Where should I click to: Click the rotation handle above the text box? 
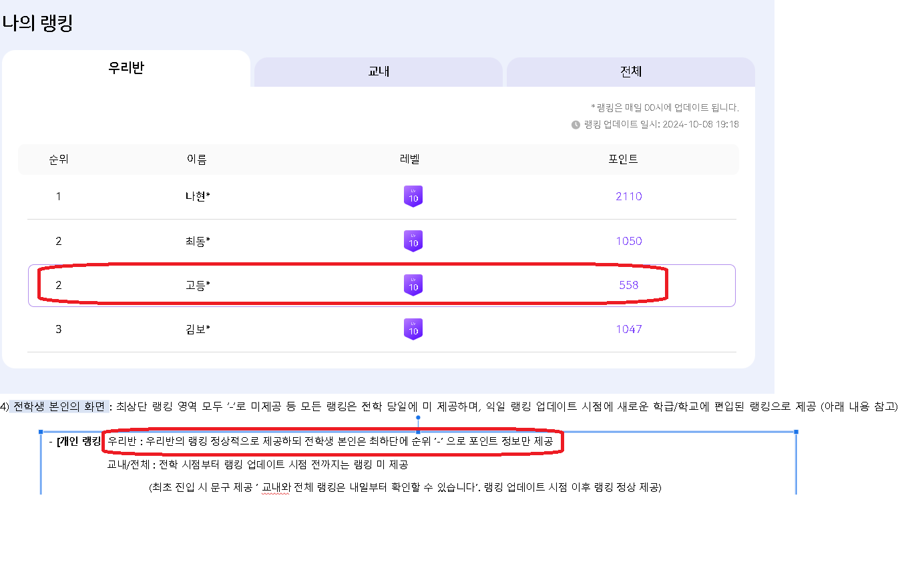[418, 418]
